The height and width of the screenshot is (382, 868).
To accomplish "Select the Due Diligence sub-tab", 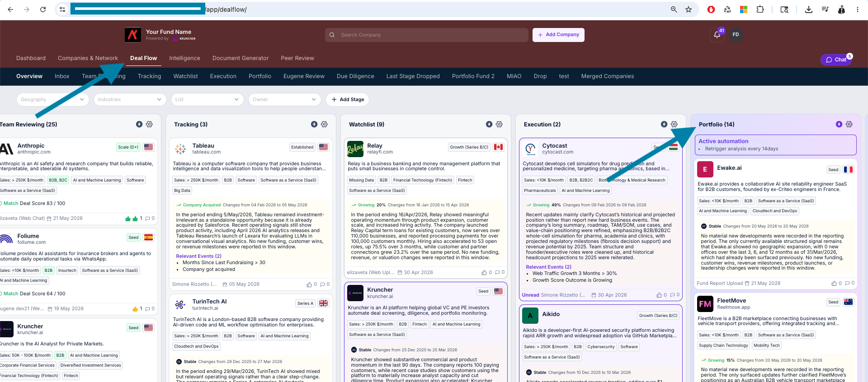I will 355,76.
